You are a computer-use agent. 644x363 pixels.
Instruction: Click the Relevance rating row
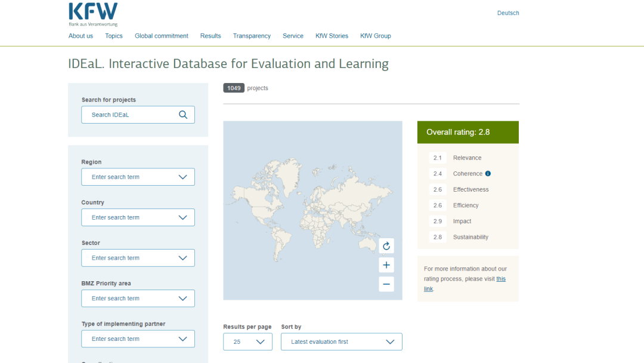pyautogui.click(x=468, y=158)
